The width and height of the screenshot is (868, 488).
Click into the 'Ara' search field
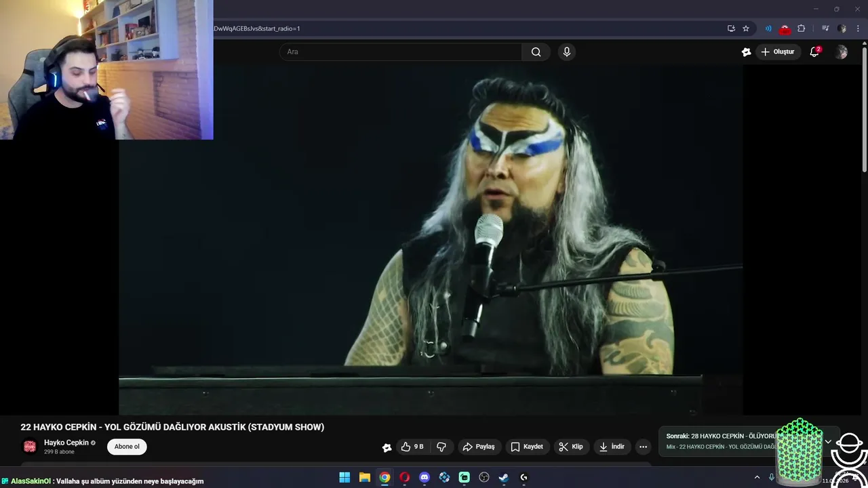[400, 52]
